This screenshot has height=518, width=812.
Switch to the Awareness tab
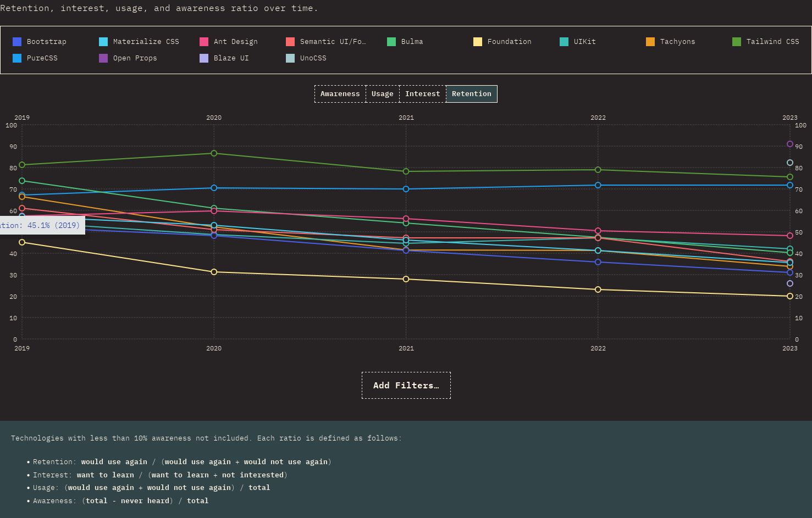click(x=340, y=94)
